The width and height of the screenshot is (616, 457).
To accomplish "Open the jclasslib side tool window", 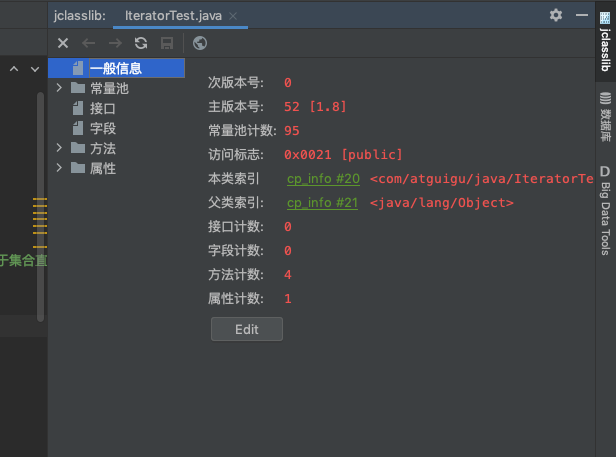I will (x=605, y=42).
